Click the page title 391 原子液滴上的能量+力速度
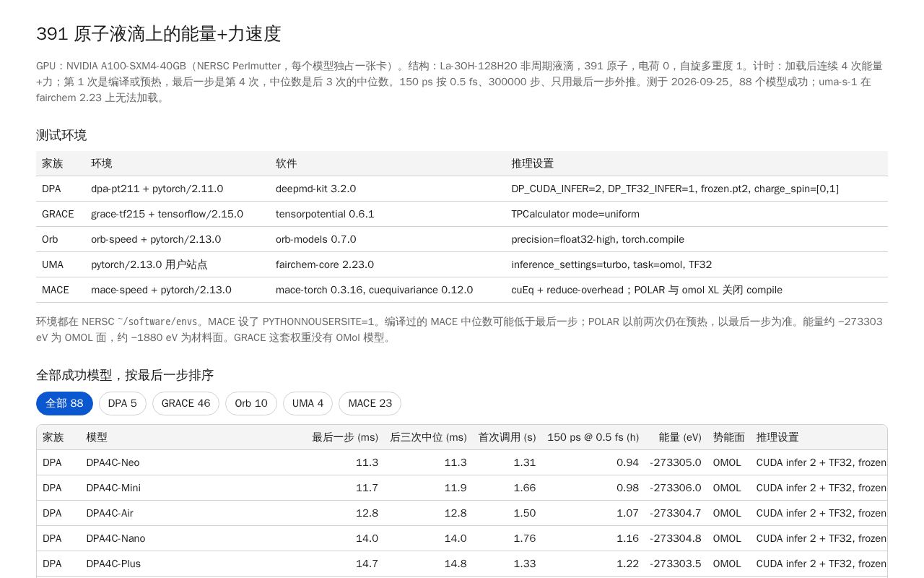924x578 pixels. [158, 34]
